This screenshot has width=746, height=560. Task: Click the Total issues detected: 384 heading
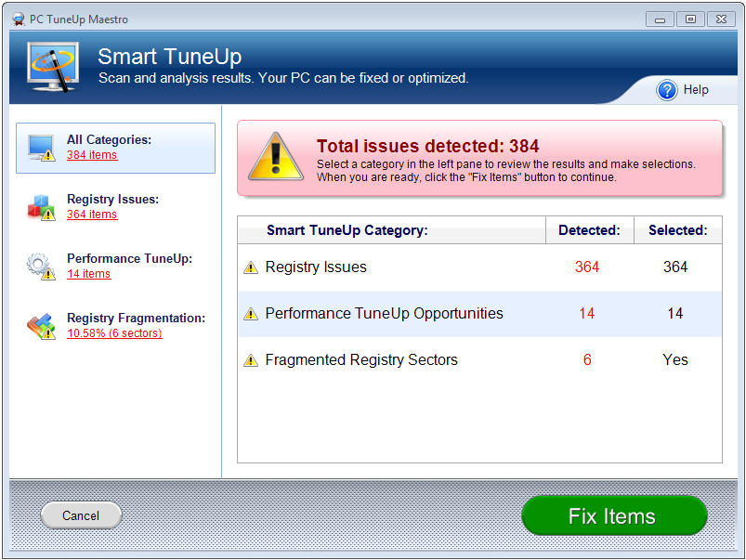[x=428, y=146]
